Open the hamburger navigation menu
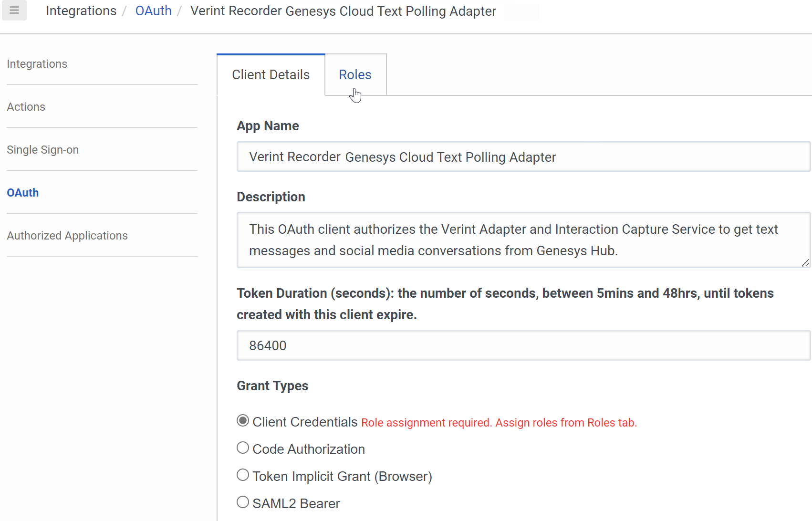 coord(14,10)
